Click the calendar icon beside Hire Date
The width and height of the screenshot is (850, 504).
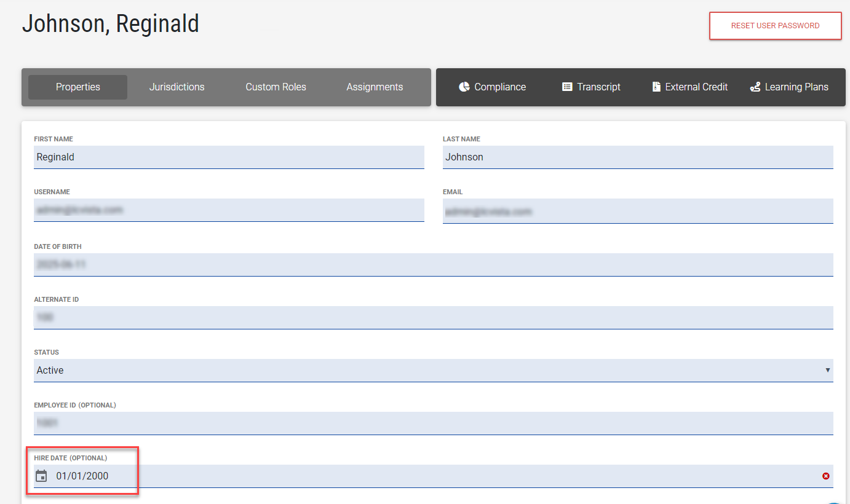tap(41, 476)
